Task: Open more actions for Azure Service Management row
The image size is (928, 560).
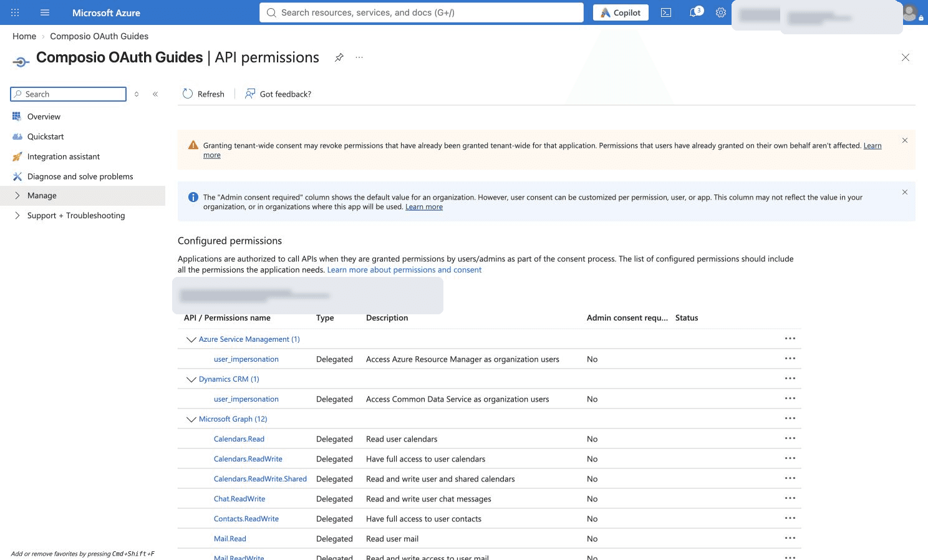Action: (790, 339)
